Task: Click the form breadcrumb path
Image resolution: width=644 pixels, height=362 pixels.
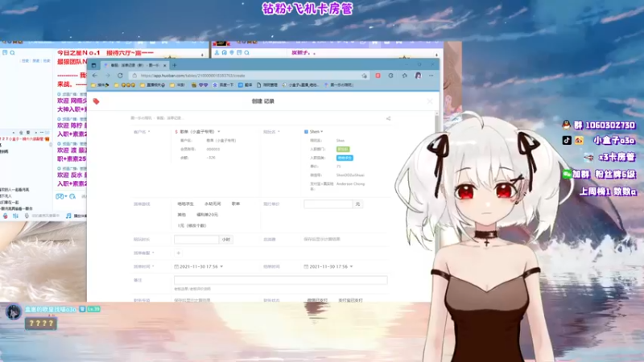Action: pyautogui.click(x=157, y=118)
